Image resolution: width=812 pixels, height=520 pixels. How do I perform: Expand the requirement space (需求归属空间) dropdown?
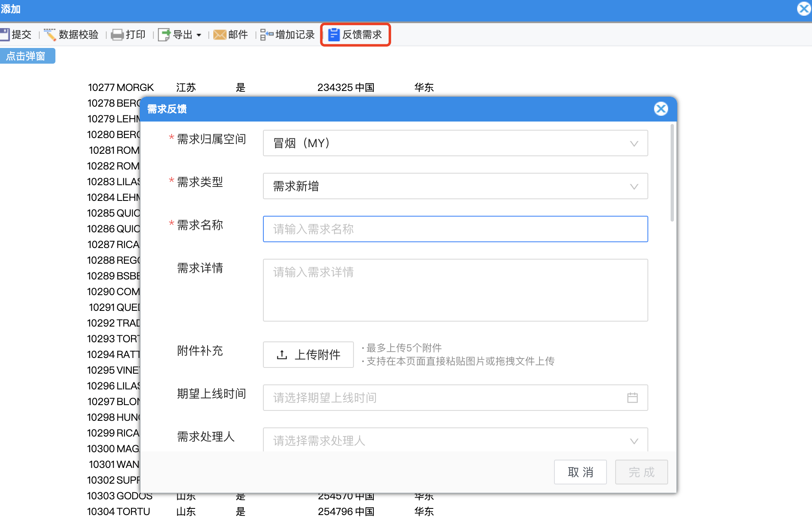[x=633, y=143]
